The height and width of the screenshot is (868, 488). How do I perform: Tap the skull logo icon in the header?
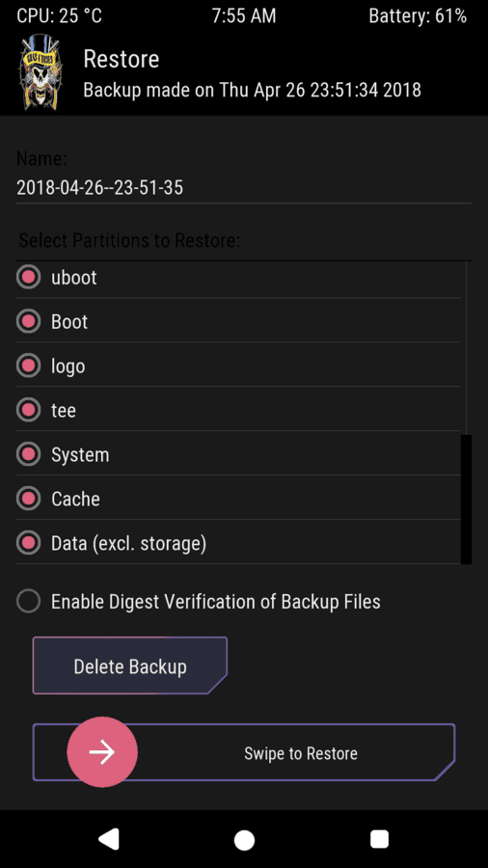pyautogui.click(x=41, y=72)
